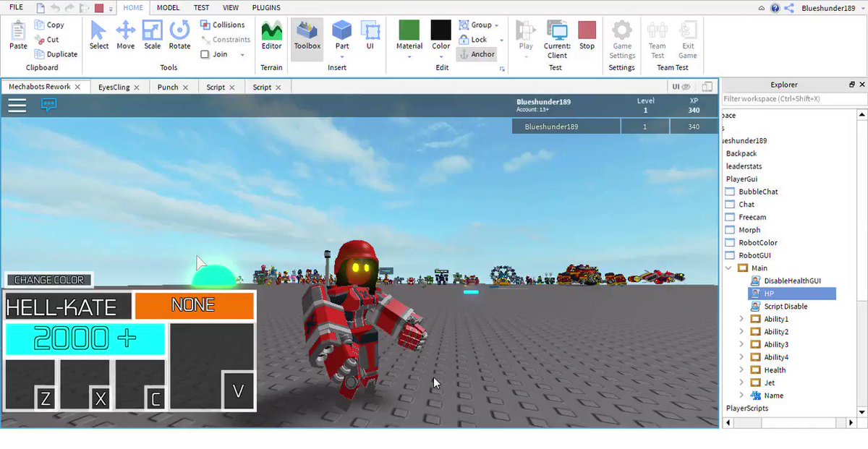
Task: Toggle the Collisions option
Action: [223, 25]
